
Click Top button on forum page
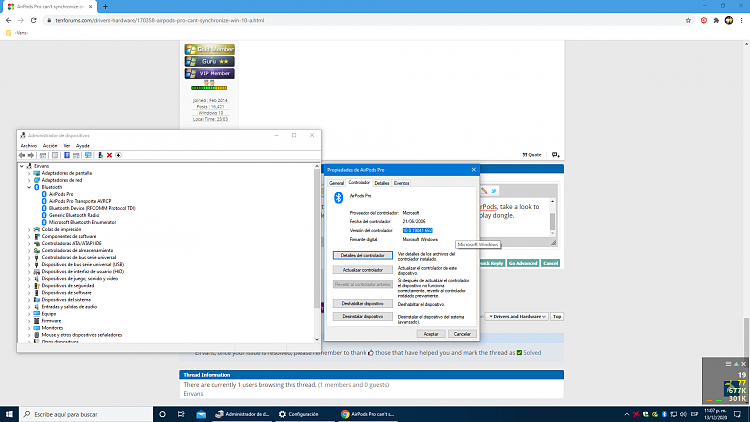pos(557,317)
